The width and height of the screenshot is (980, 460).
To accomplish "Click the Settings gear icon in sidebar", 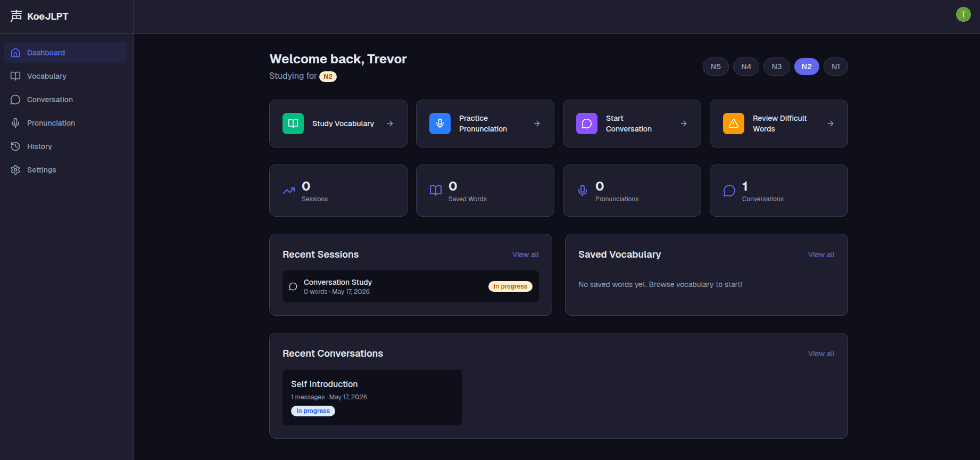I will [x=15, y=170].
